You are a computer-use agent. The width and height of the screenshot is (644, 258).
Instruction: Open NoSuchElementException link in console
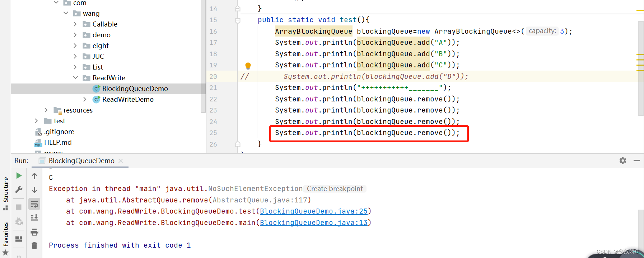pos(256,189)
